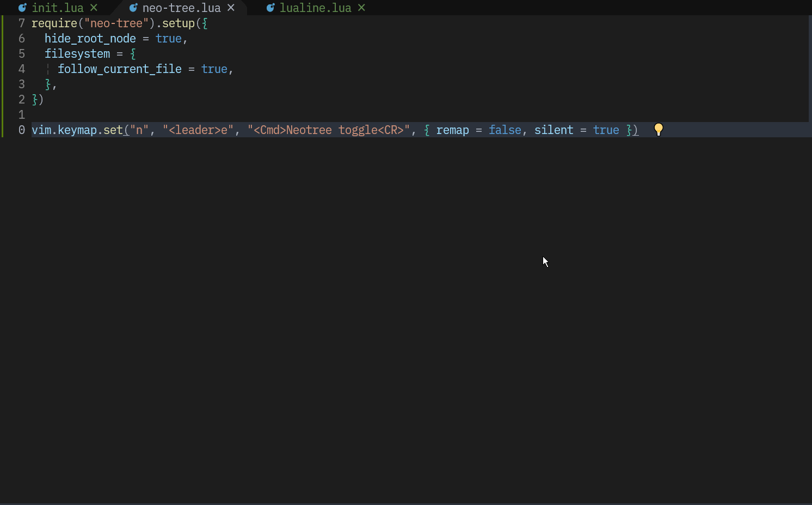Open the lualine.lua tab

(x=316, y=8)
